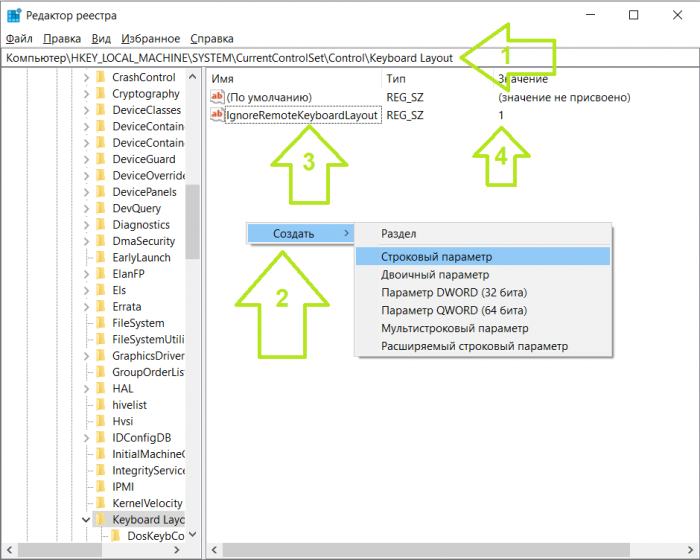Image resolution: width=700 pixels, height=560 pixels.
Task: Click the string icon of (По умолчанию)
Action: [217, 96]
